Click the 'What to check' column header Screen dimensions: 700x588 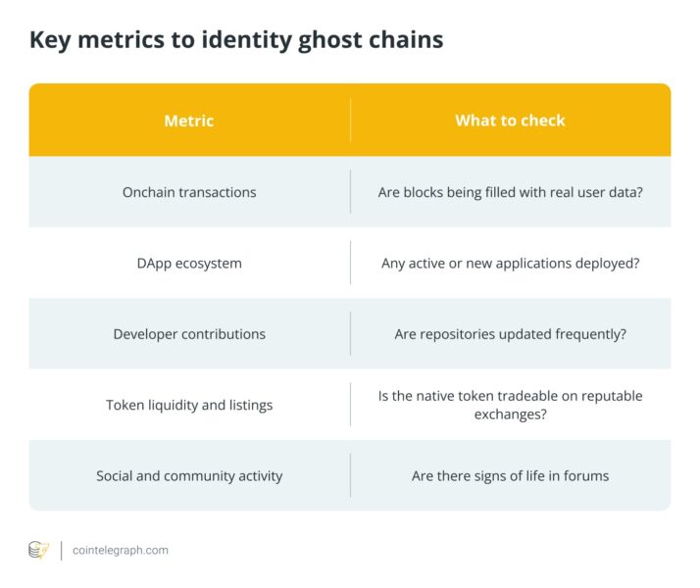(510, 121)
